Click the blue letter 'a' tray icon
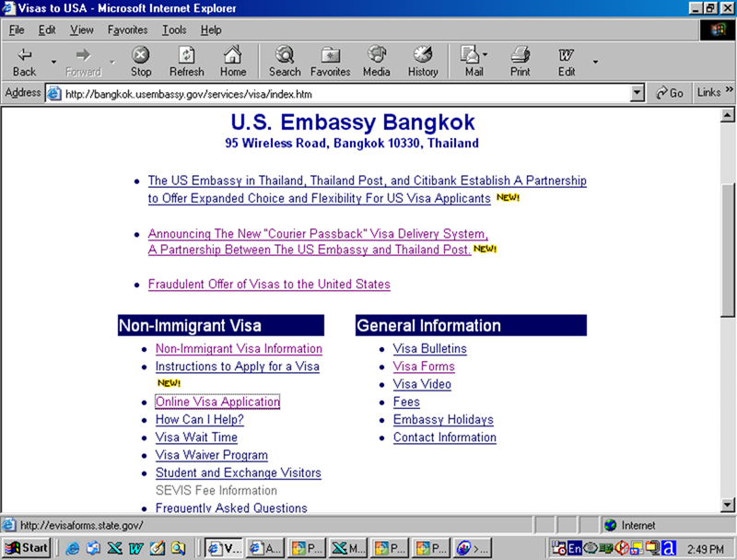This screenshot has width=737, height=560. pyautogui.click(x=669, y=548)
